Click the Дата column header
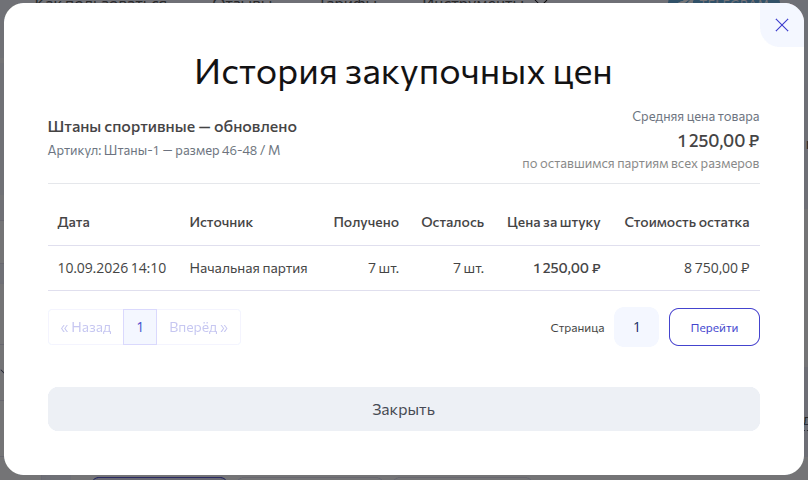This screenshot has height=480, width=808. [x=74, y=222]
